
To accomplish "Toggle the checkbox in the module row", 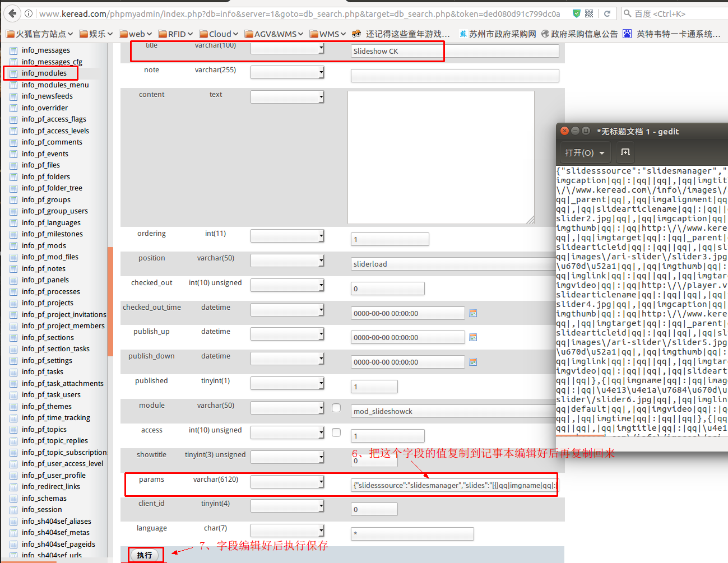I will [336, 408].
